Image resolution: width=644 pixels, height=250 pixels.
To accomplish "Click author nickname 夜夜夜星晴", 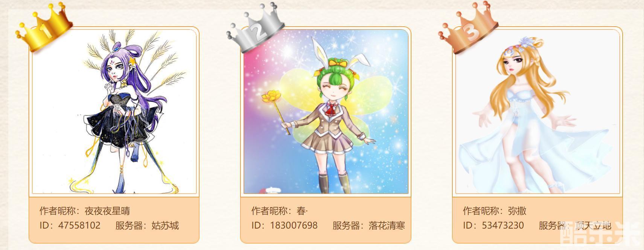I will coord(107,211).
